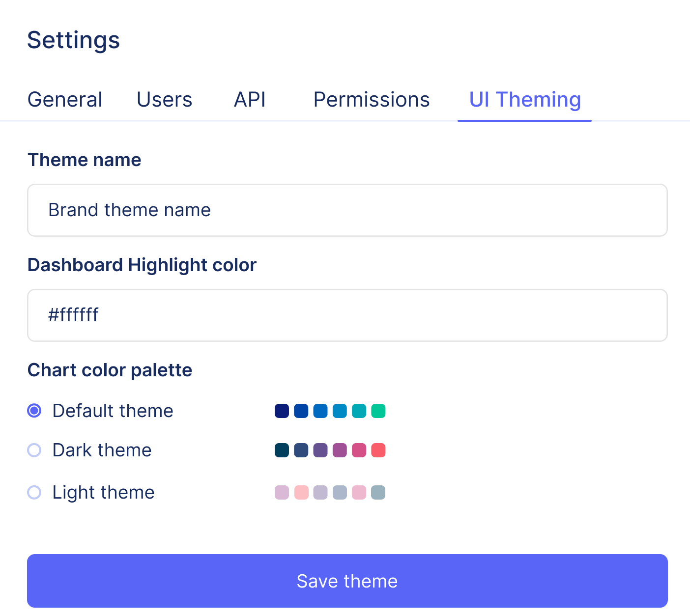Click the gray-blue last swatch of Light theme
This screenshot has width=690, height=616.
click(378, 492)
